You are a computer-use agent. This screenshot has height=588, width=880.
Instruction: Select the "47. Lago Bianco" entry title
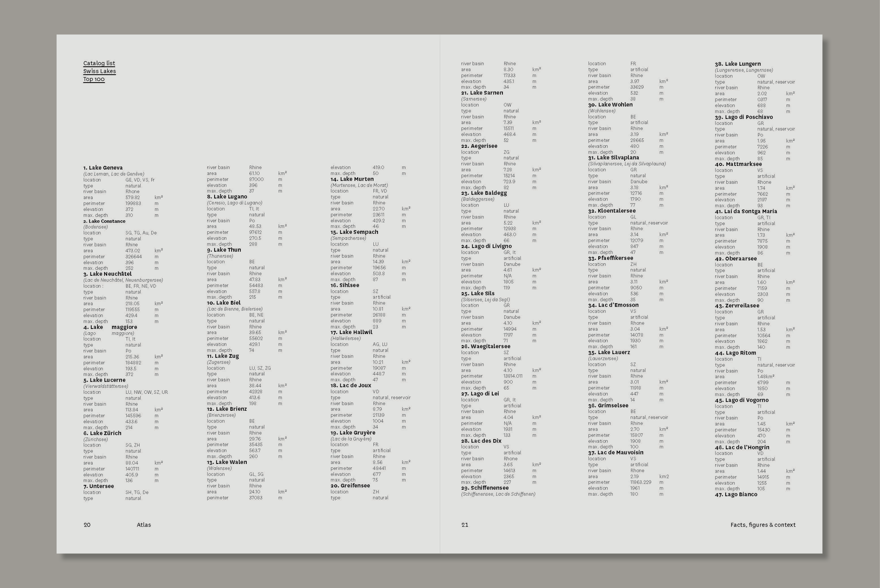click(736, 494)
